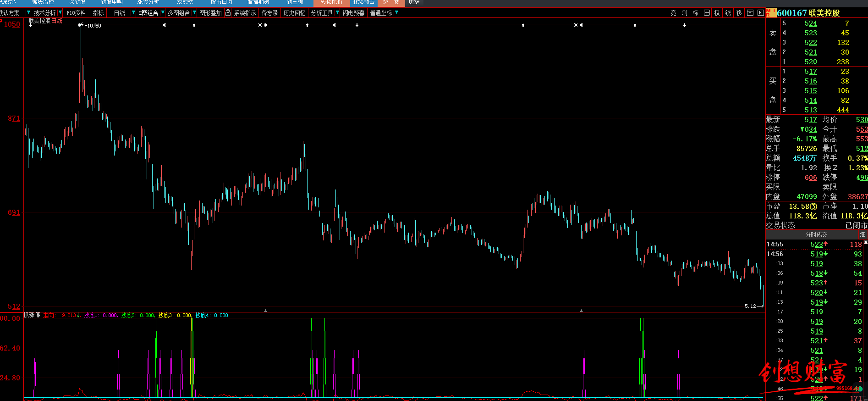
Task: Open the 多图组合 dropdown arrow
Action: click(194, 12)
